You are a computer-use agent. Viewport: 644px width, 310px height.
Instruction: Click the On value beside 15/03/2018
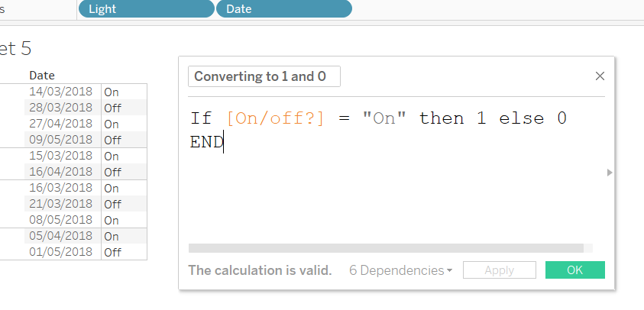(x=112, y=156)
